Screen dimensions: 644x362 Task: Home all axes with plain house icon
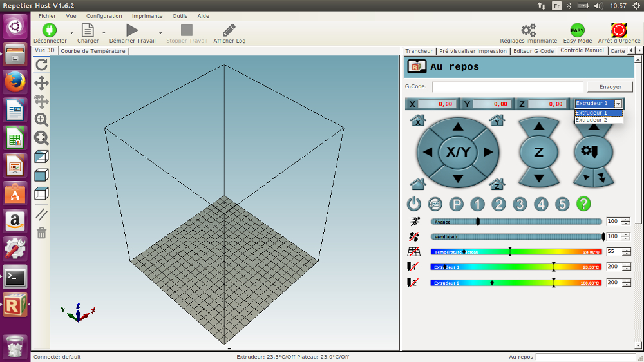[x=418, y=184]
